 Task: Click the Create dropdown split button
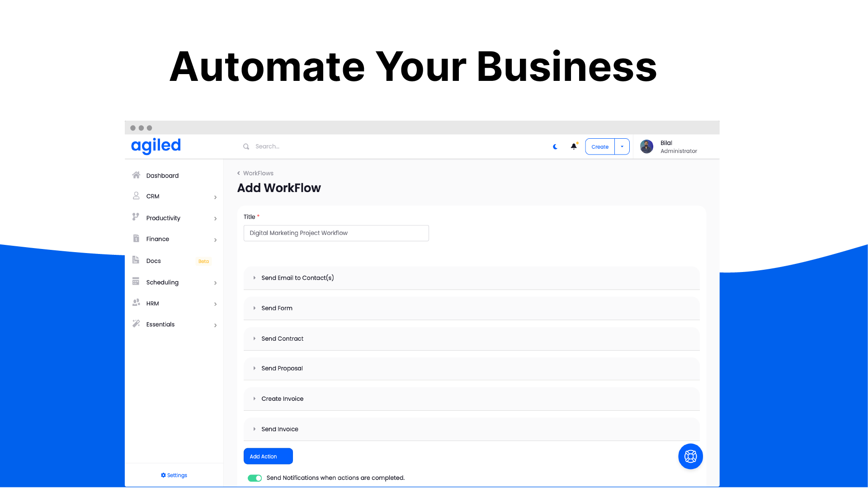tap(622, 146)
